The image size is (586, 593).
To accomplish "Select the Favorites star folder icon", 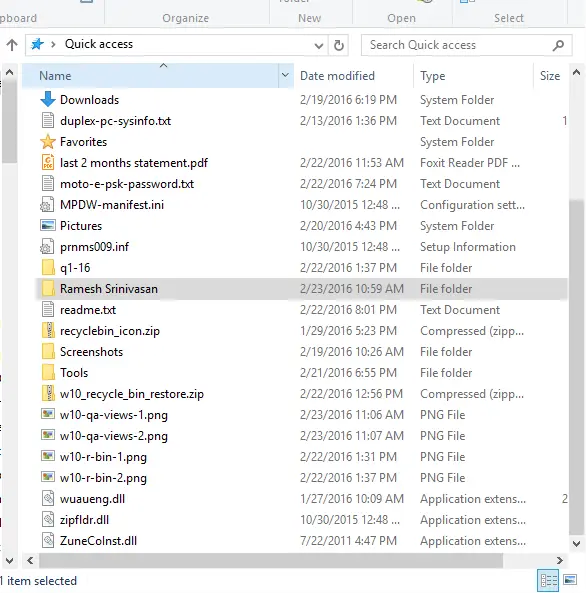I will tap(48, 142).
